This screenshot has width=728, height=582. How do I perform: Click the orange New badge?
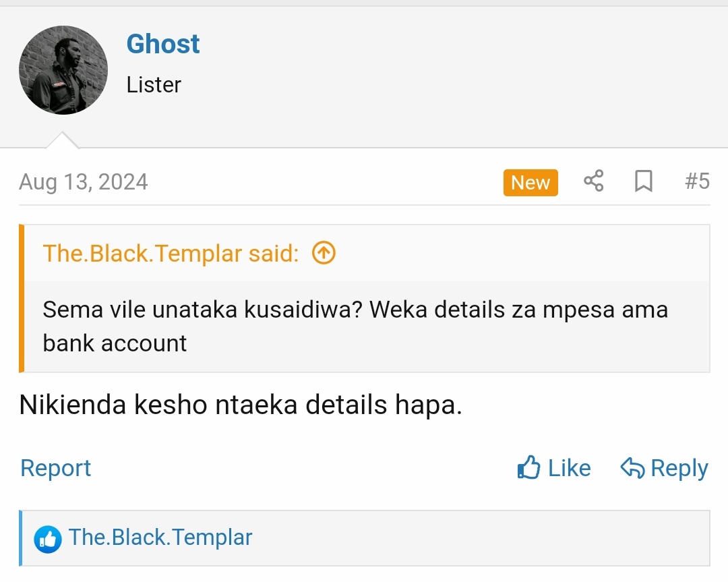tap(530, 183)
